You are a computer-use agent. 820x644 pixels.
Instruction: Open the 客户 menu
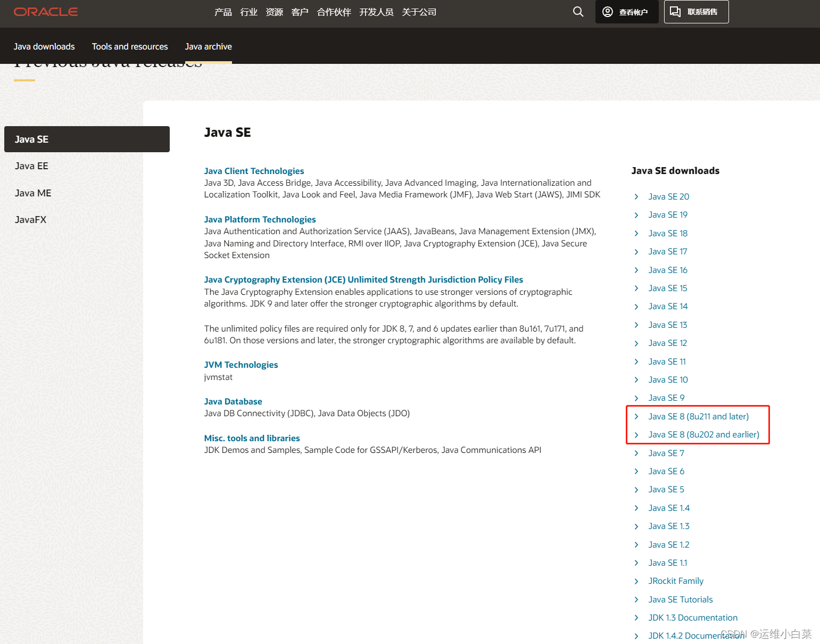[x=300, y=12]
